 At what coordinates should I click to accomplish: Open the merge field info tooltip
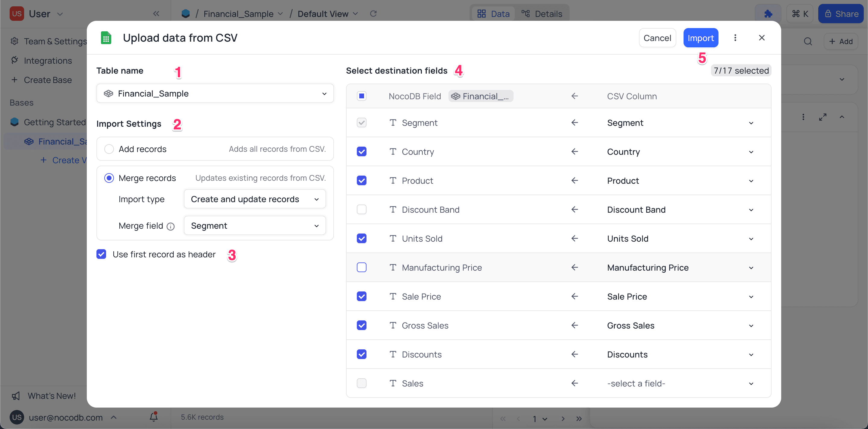pyautogui.click(x=171, y=226)
